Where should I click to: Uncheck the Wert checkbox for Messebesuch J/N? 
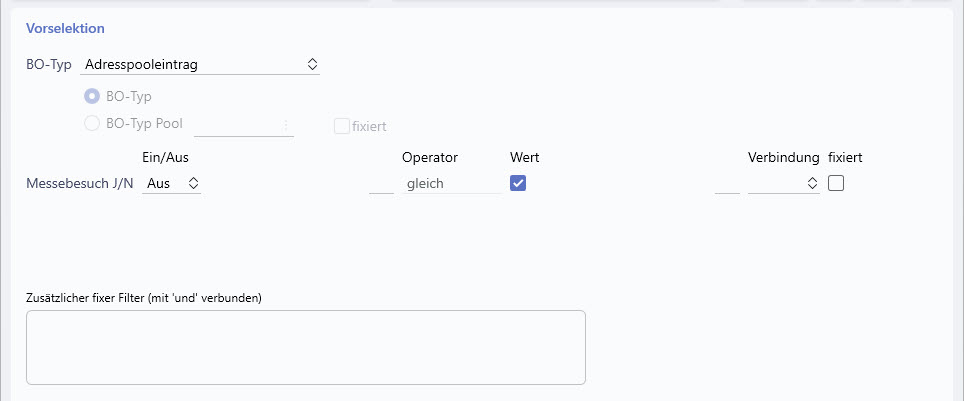click(x=518, y=183)
